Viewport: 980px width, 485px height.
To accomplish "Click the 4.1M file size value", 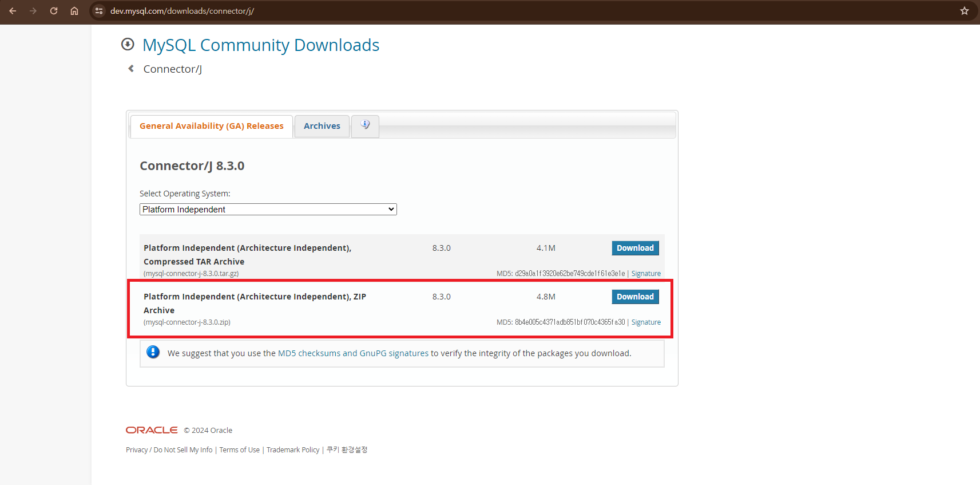I will (546, 248).
